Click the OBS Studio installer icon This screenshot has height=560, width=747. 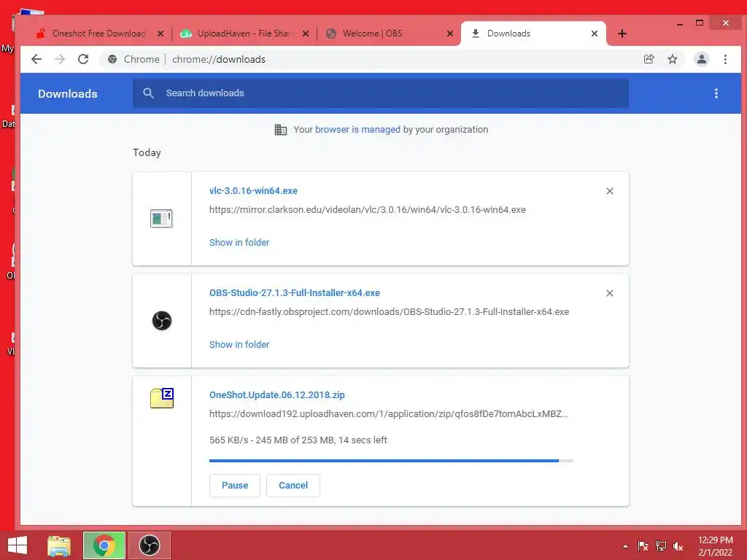pos(161,321)
